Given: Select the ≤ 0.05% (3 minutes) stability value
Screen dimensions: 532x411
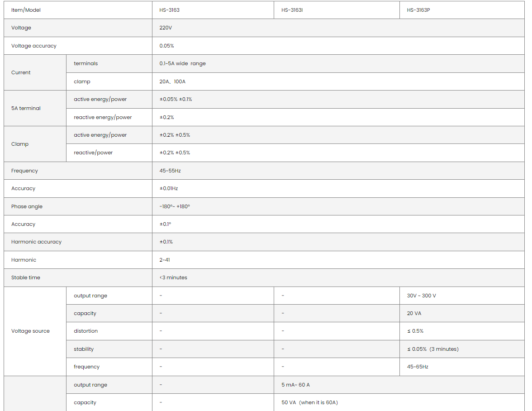Looking at the screenshot, I should coord(432,349).
